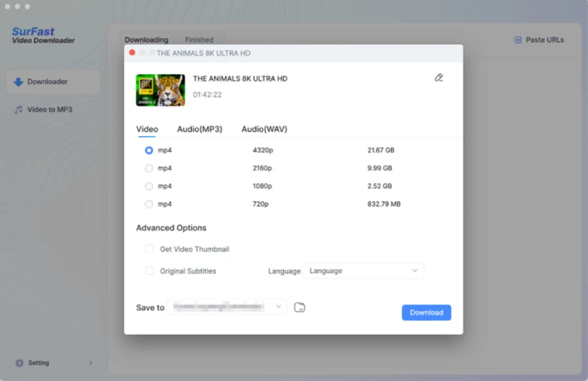Click the duration 01:42:22
588x381 pixels.
(207, 95)
